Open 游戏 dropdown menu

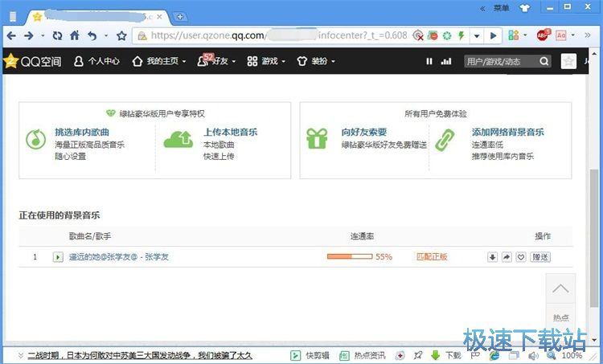tap(266, 61)
